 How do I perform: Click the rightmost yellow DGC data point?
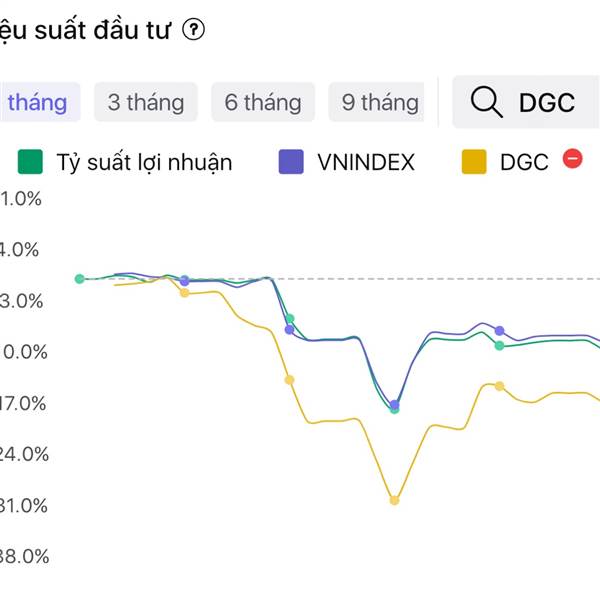pos(499,386)
